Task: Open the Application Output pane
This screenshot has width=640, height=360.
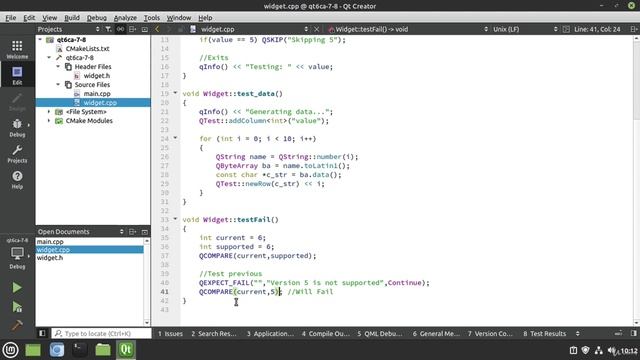Action: coord(270,333)
